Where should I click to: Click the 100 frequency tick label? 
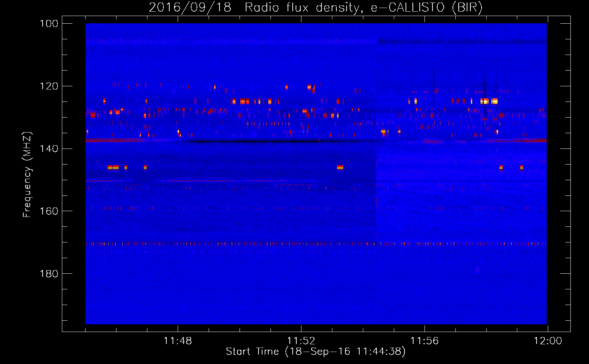(49, 24)
